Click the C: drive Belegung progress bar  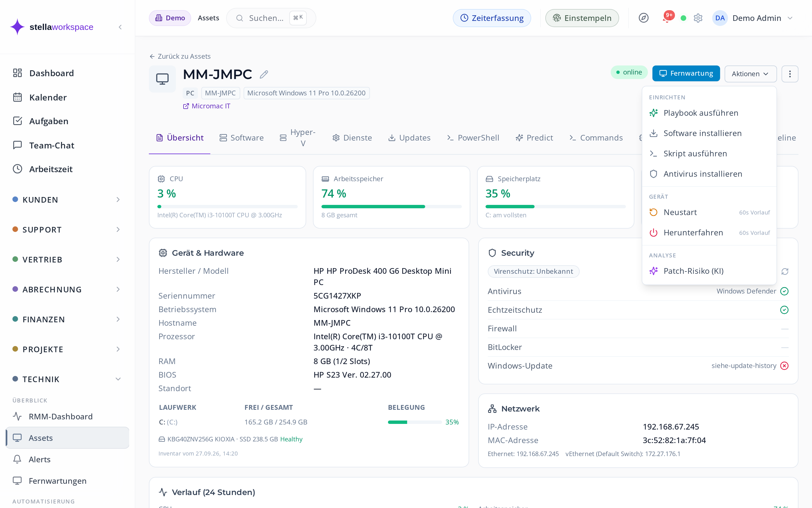click(x=415, y=422)
